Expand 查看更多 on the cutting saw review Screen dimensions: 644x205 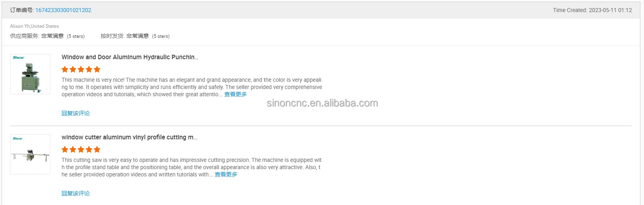pyautogui.click(x=226, y=174)
